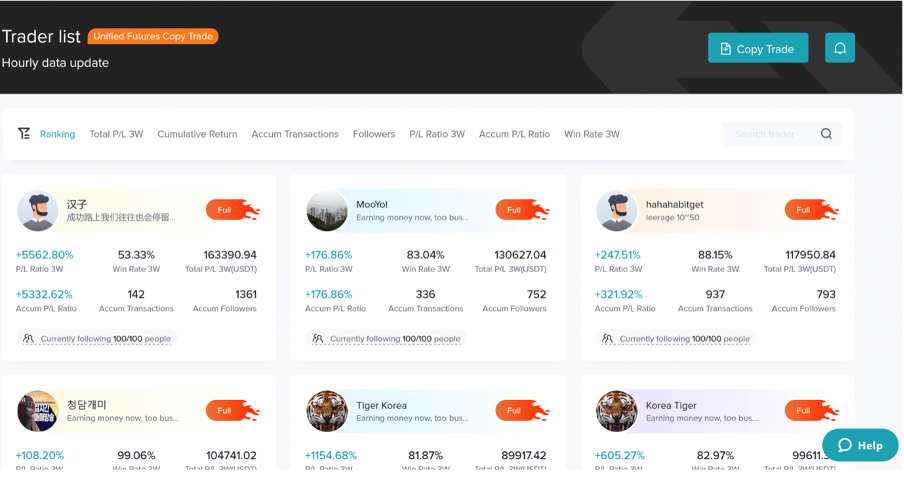The image size is (904, 504).
Task: Click the Full badge on MooYol card
Action: 522,210
